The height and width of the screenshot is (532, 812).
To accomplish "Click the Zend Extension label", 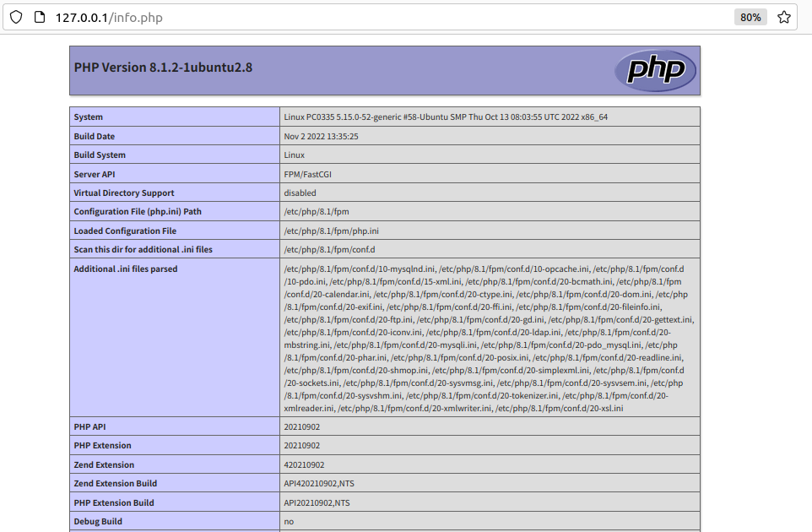I will [104, 464].
